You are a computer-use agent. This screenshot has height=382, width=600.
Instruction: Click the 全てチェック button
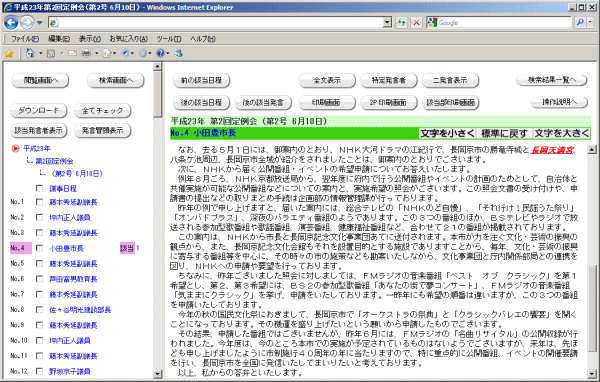pyautogui.click(x=103, y=111)
